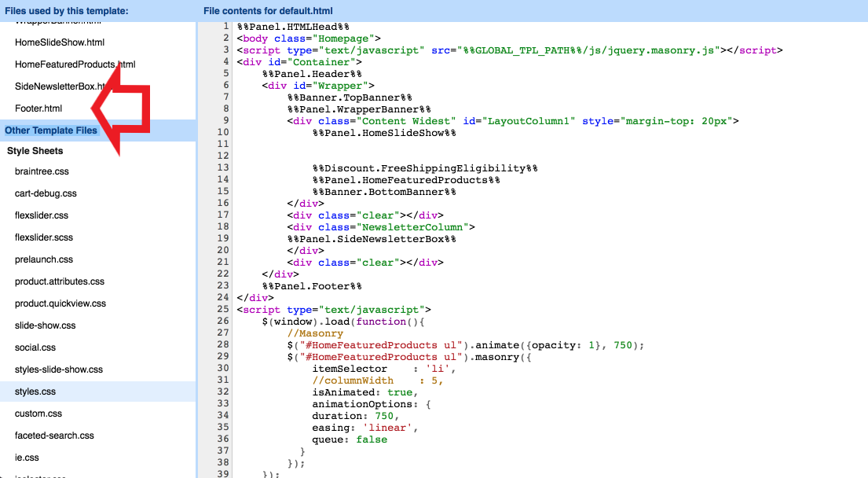Click the isAnimated: true line
Image resolution: width=868 pixels, height=478 pixels.
pos(365,392)
